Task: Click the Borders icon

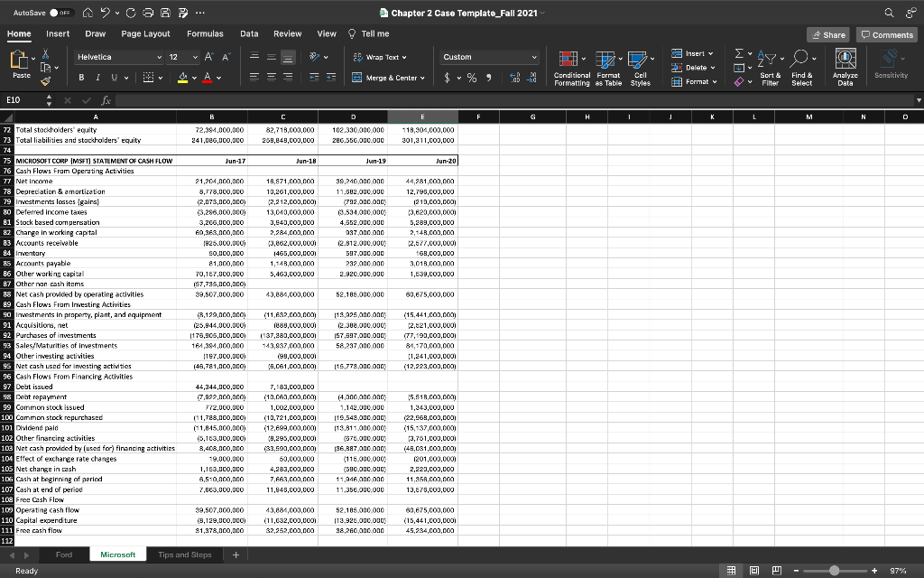Action: tap(149, 78)
